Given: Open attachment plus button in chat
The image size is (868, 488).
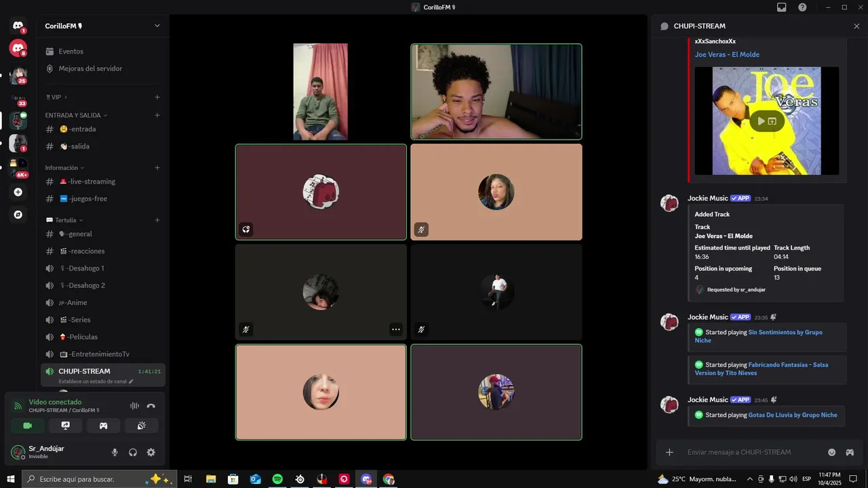Looking at the screenshot, I should (669, 452).
